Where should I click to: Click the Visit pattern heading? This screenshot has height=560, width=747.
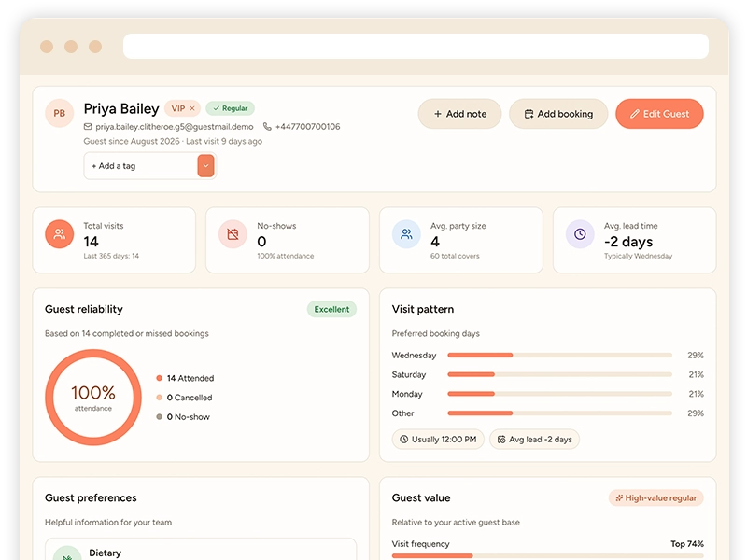[x=423, y=310]
